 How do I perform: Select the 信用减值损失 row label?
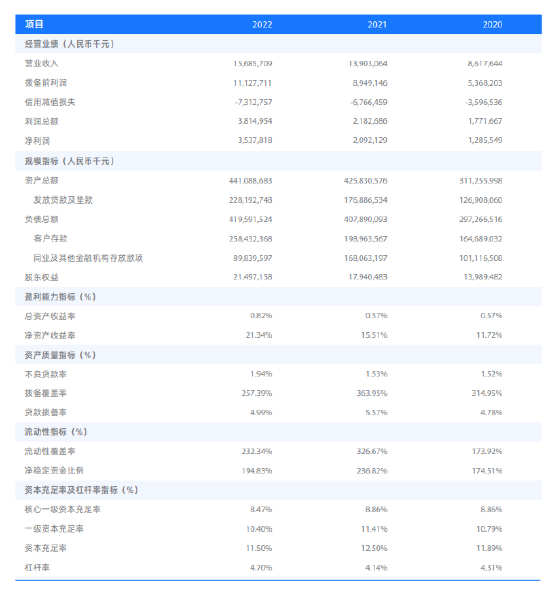(50, 102)
